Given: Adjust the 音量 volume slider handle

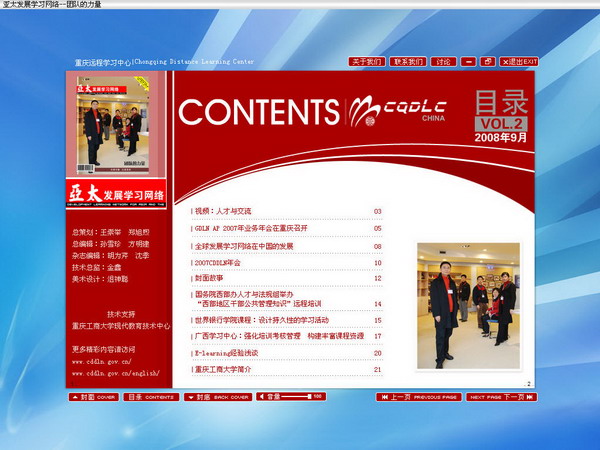Looking at the screenshot, I should [x=309, y=396].
